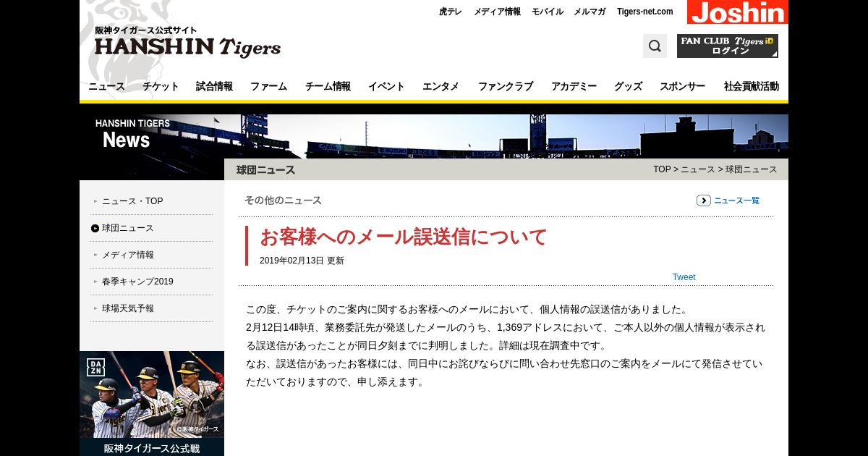Click the yellow bullet icon beside 球団ニュース

point(95,228)
